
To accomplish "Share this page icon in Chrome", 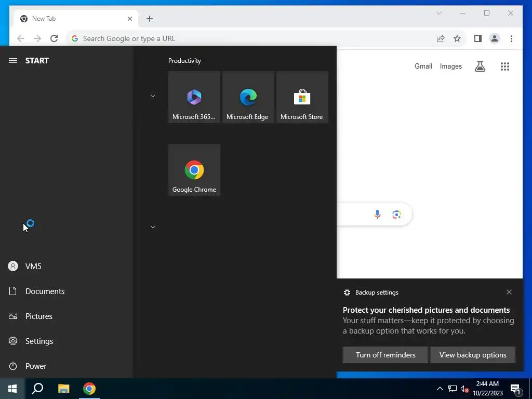I will pyautogui.click(x=441, y=38).
